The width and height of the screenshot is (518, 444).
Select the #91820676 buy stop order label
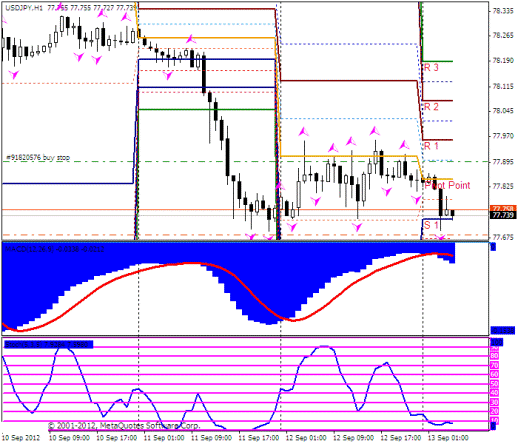(38, 157)
